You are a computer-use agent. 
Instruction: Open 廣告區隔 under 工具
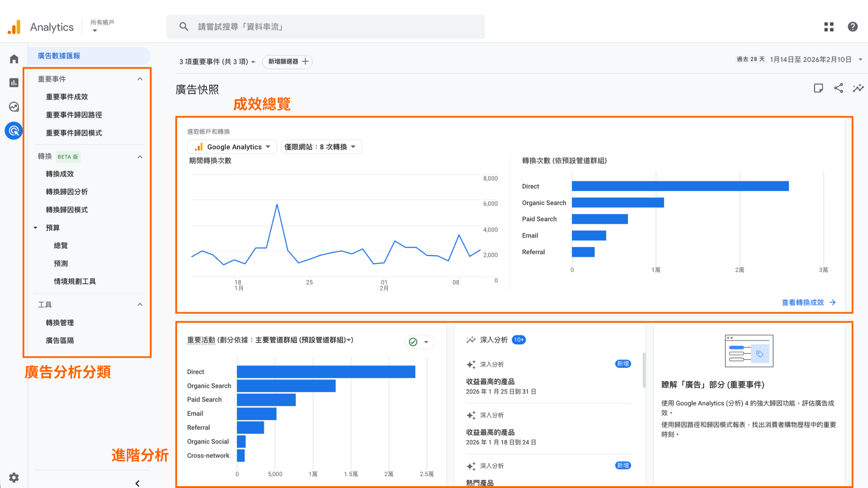click(59, 340)
